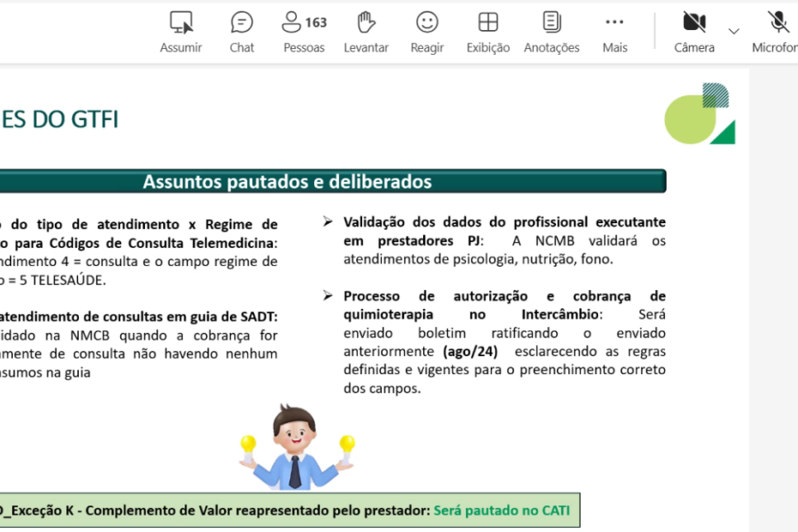Image resolution: width=798 pixels, height=532 pixels.
Task: Open the Exibição view options
Action: click(x=488, y=23)
